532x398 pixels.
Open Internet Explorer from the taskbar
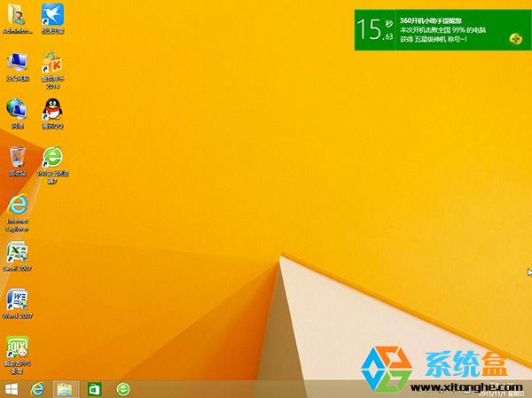tap(38, 389)
